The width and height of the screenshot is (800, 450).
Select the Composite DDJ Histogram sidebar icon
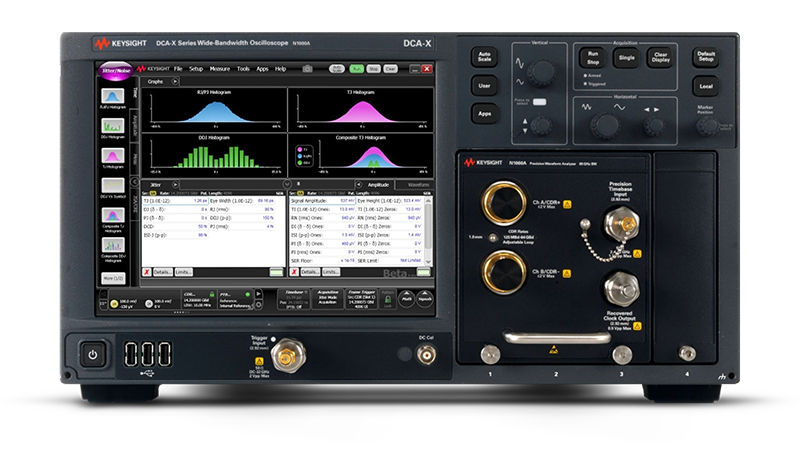[112, 245]
